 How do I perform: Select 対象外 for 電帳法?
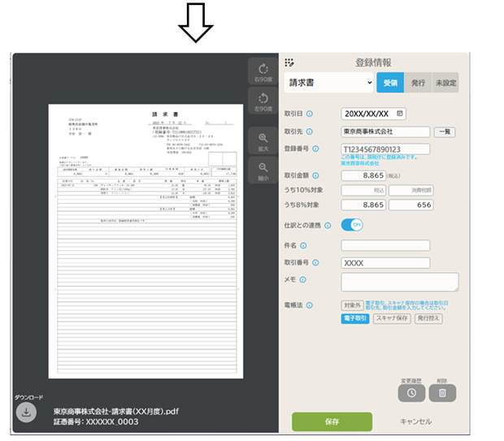(352, 305)
